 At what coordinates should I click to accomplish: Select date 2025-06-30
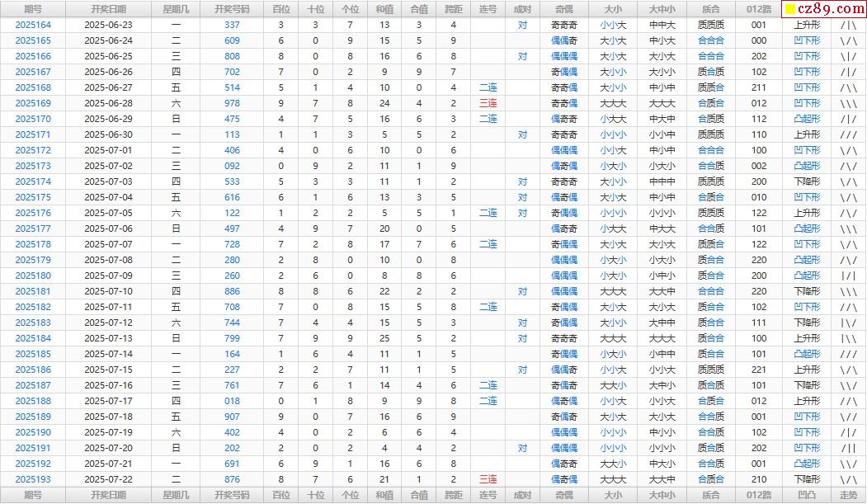tap(108, 134)
